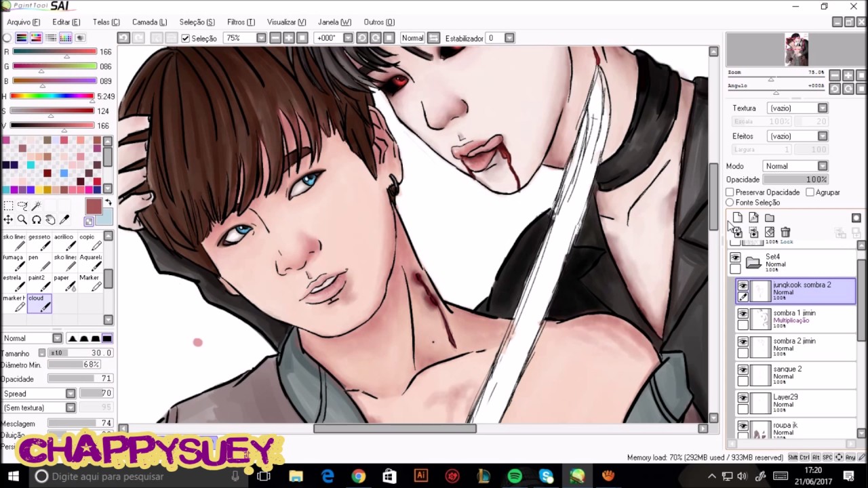Open the brush mode Normal dropdown

[x=57, y=338]
